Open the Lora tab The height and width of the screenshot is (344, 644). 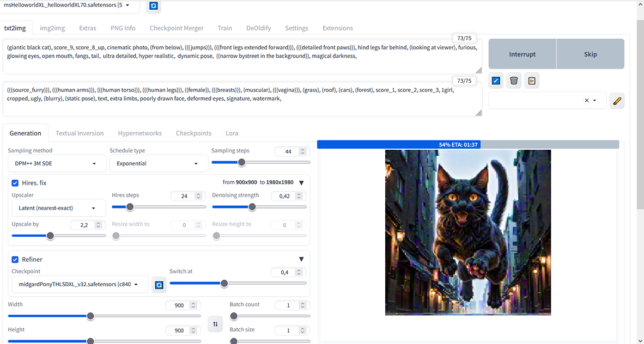point(232,133)
